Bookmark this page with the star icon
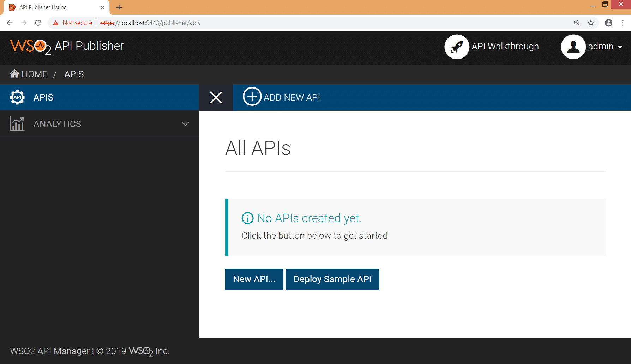631x364 pixels. (x=591, y=23)
